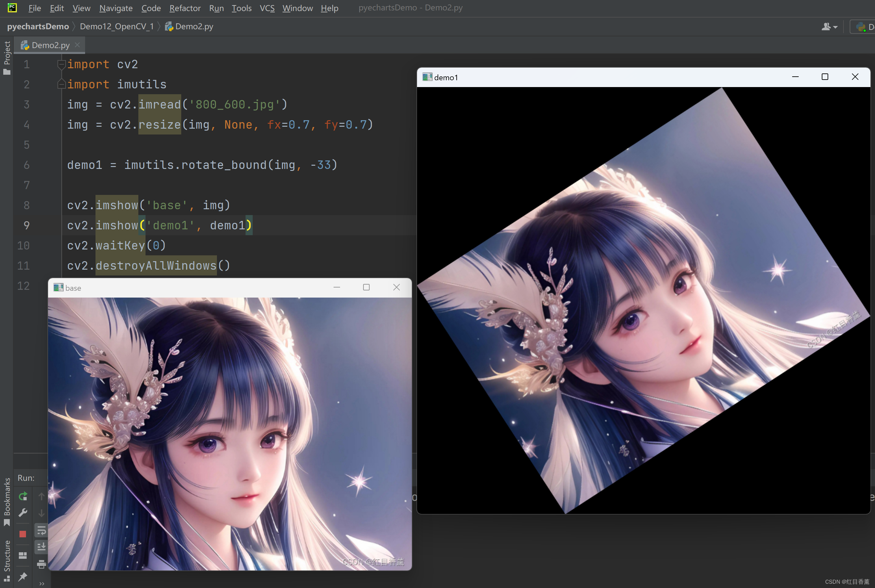Rerun the script with the green rerun icon
Image resolution: width=875 pixels, height=588 pixels.
coord(23,496)
